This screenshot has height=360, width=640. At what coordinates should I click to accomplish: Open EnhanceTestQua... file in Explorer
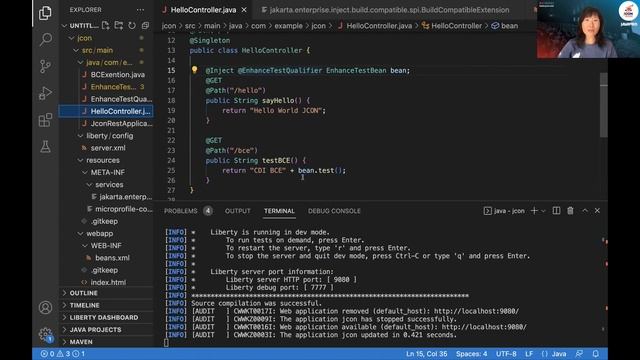pos(121,99)
